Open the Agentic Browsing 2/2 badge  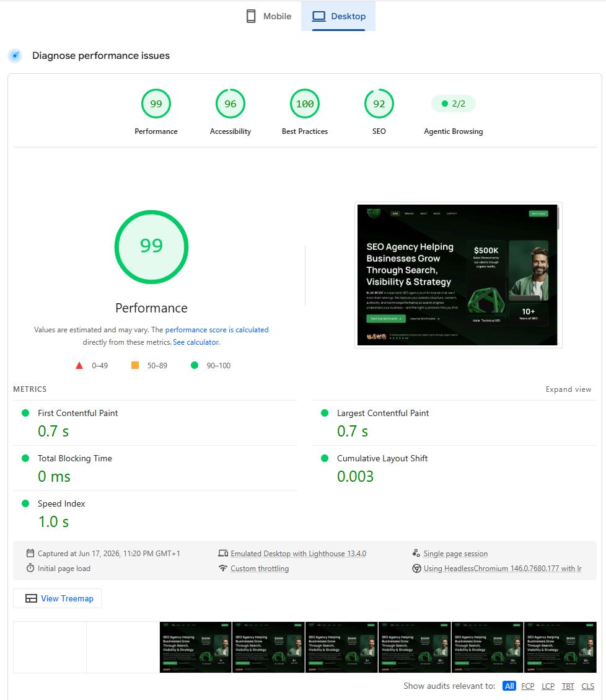click(x=454, y=104)
